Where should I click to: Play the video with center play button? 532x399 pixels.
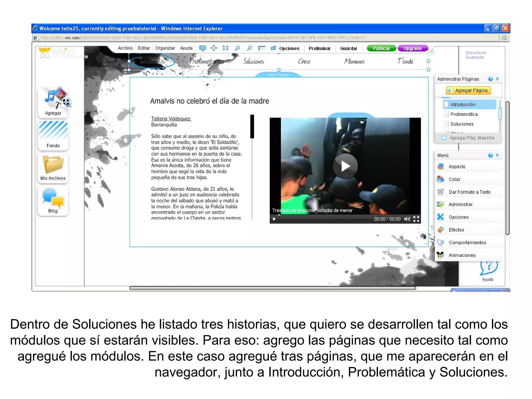(x=345, y=166)
